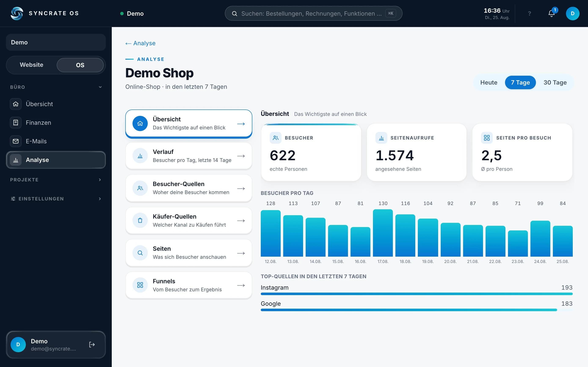The width and height of the screenshot is (588, 367).
Task: Select the Heute time range
Action: pyautogui.click(x=489, y=82)
